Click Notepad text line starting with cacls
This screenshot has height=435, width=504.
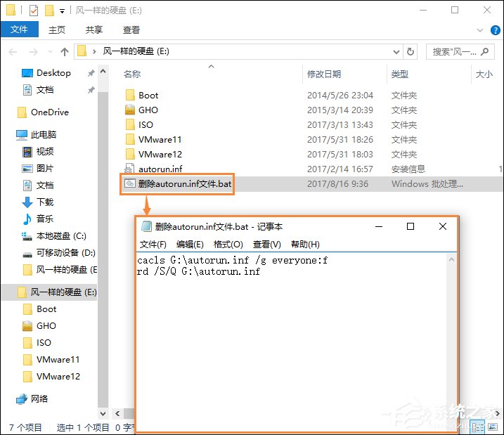(233, 260)
